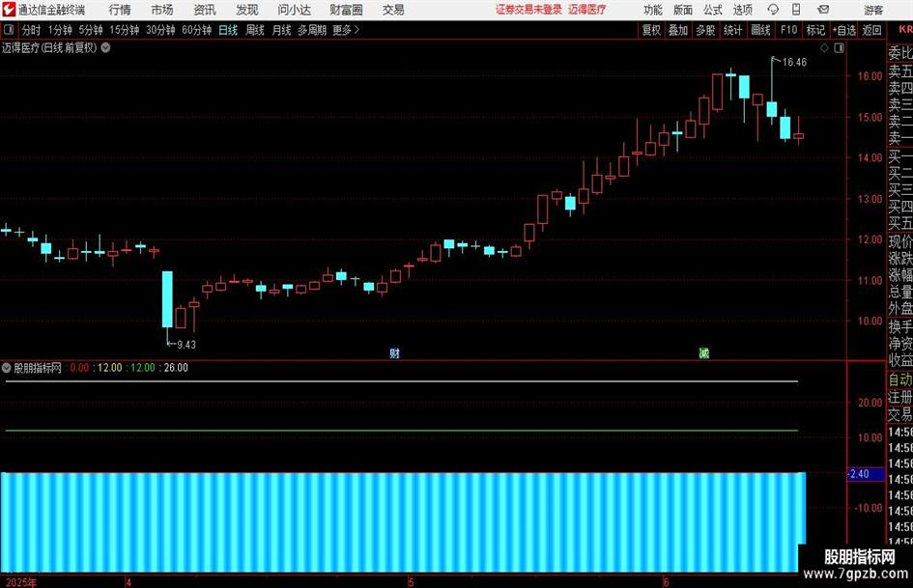Click the 减 marker below the chart
The height and width of the screenshot is (588, 913).
[704, 352]
